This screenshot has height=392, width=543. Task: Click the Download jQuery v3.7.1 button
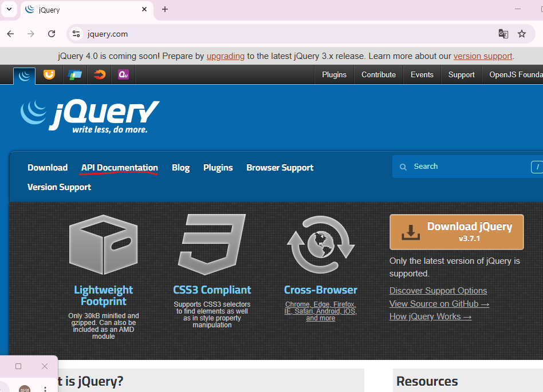click(457, 232)
